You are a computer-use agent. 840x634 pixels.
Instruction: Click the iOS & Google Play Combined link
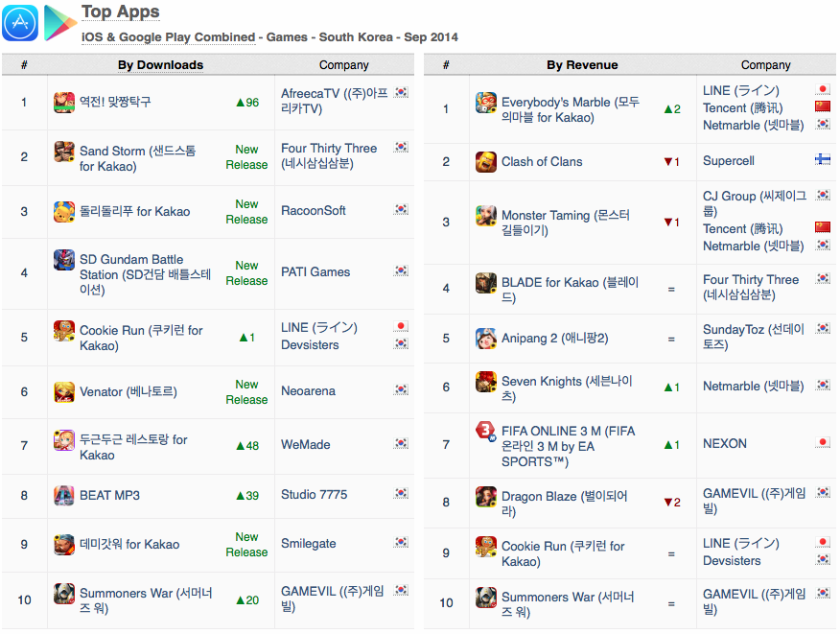168,37
